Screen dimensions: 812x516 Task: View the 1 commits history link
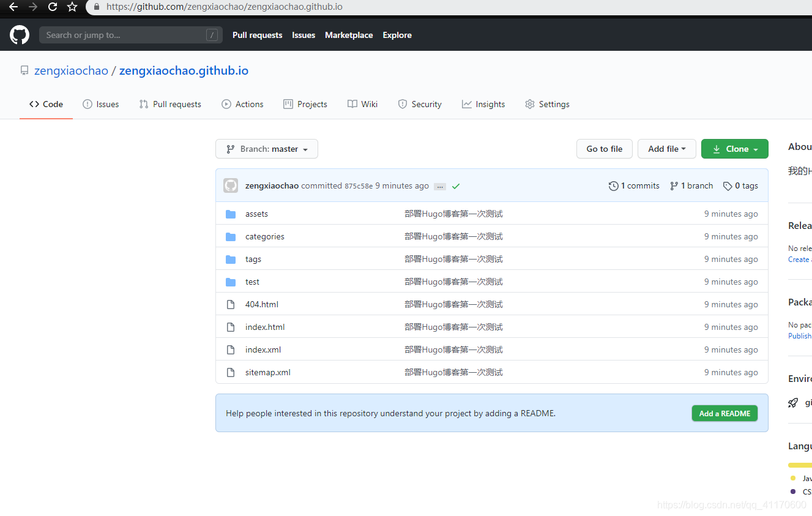[x=634, y=185]
